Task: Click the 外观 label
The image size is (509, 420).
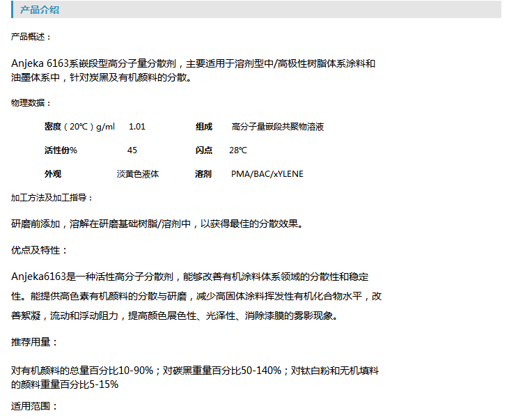Action: pos(53,174)
